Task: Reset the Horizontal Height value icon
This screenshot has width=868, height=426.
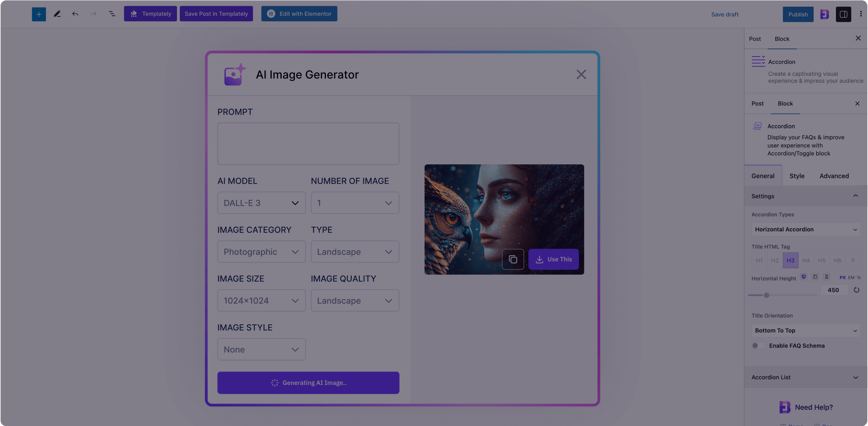Action: point(856,290)
